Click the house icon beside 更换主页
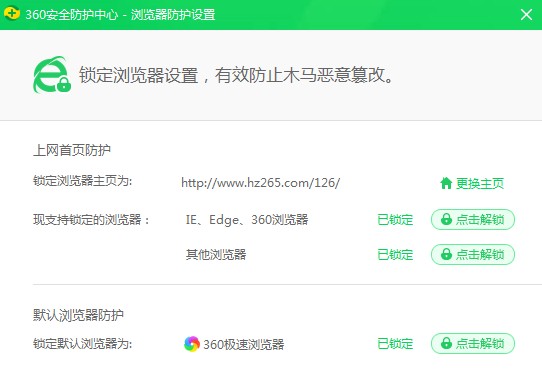542x384 pixels. point(446,183)
